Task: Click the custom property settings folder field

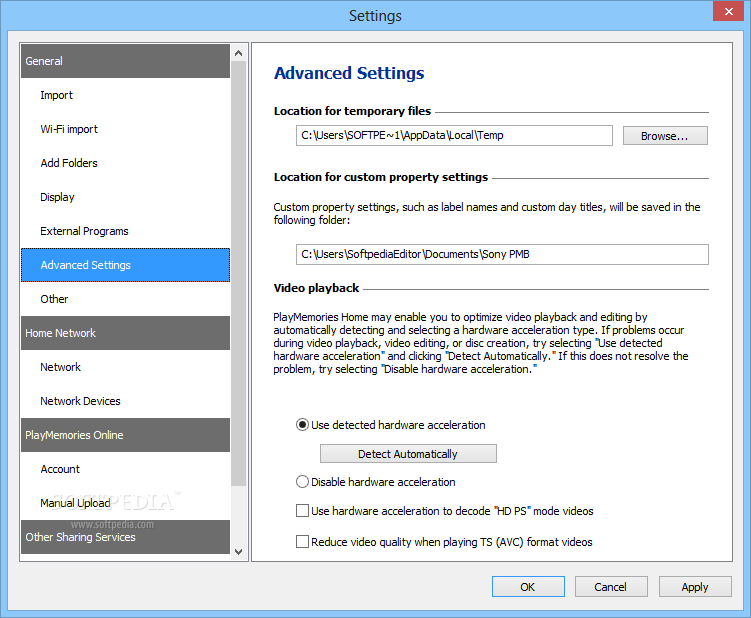Action: pyautogui.click(x=502, y=254)
